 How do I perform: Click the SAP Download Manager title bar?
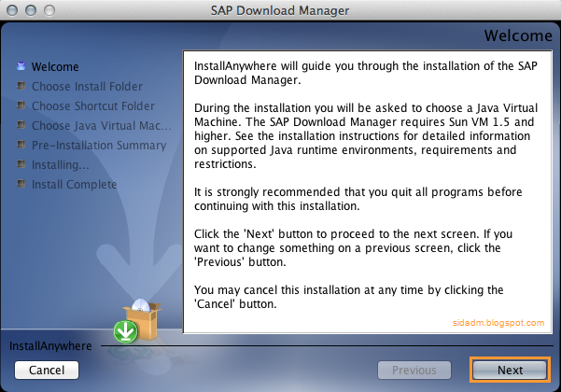pyautogui.click(x=280, y=10)
